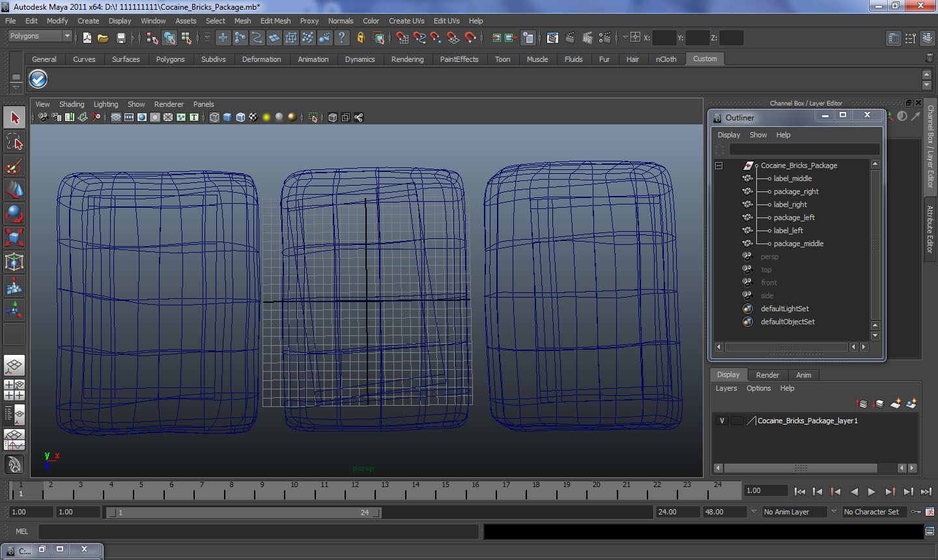
Task: Open the Mesh menu
Action: click(x=242, y=21)
